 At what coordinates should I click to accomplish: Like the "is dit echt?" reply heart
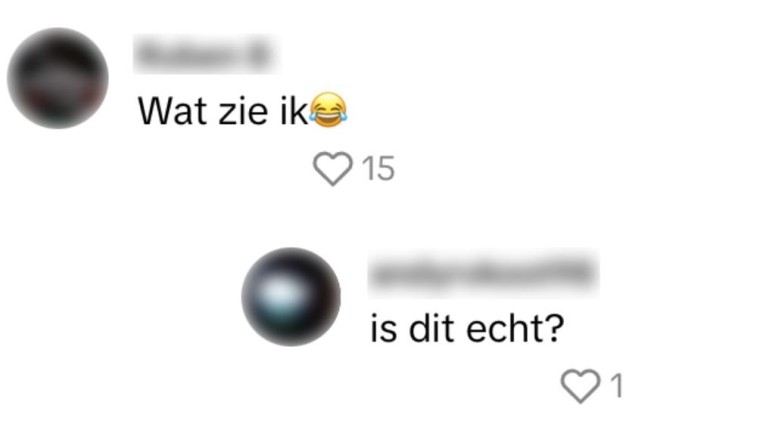(580, 386)
